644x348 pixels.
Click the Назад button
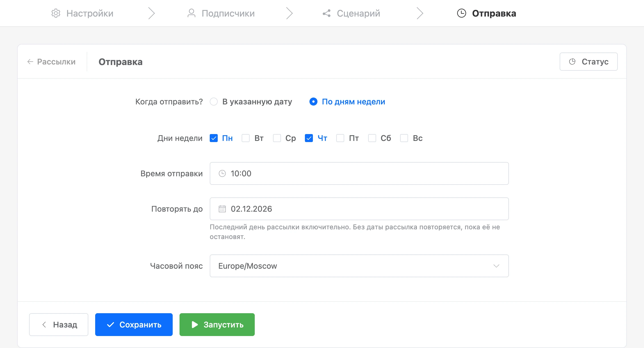pyautogui.click(x=59, y=325)
